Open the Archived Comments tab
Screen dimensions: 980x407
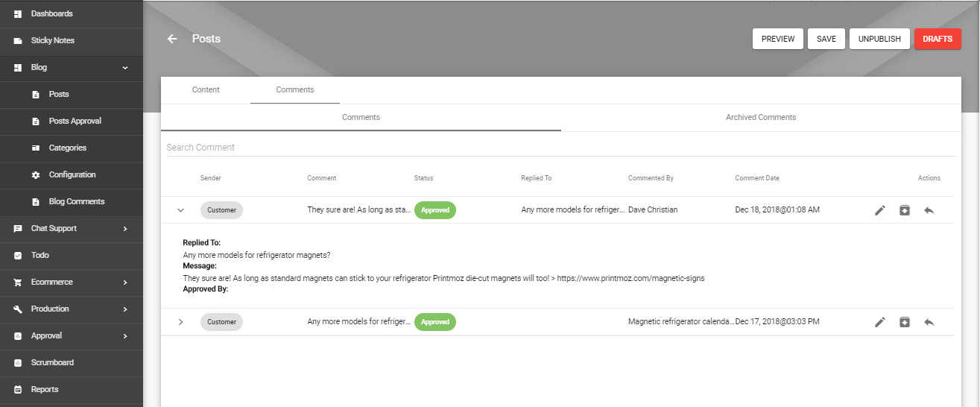point(760,117)
